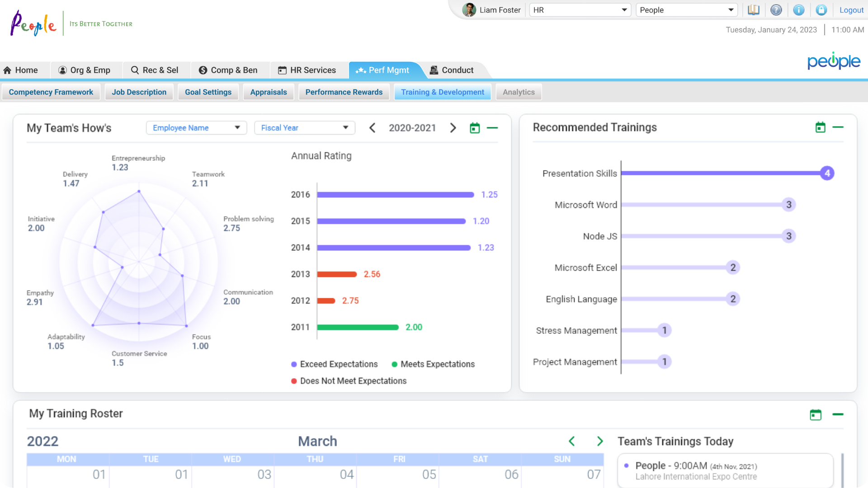The height and width of the screenshot is (488, 868).
Task: Open the Fiscal Year dropdown
Action: coord(305,128)
